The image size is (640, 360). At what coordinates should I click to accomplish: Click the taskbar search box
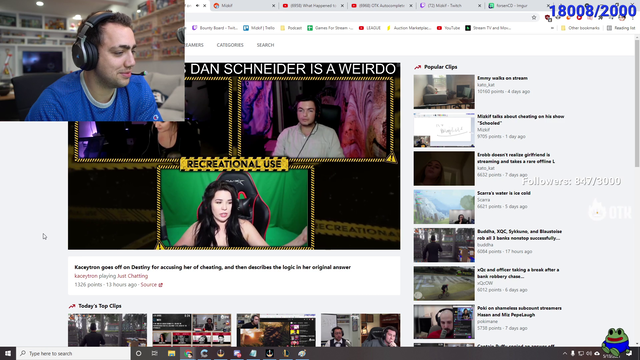coord(73,353)
